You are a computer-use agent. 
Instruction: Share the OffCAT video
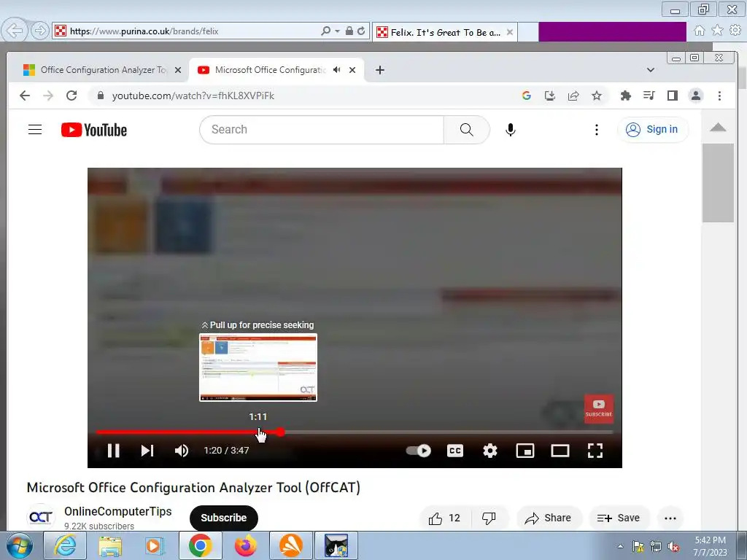[549, 518]
